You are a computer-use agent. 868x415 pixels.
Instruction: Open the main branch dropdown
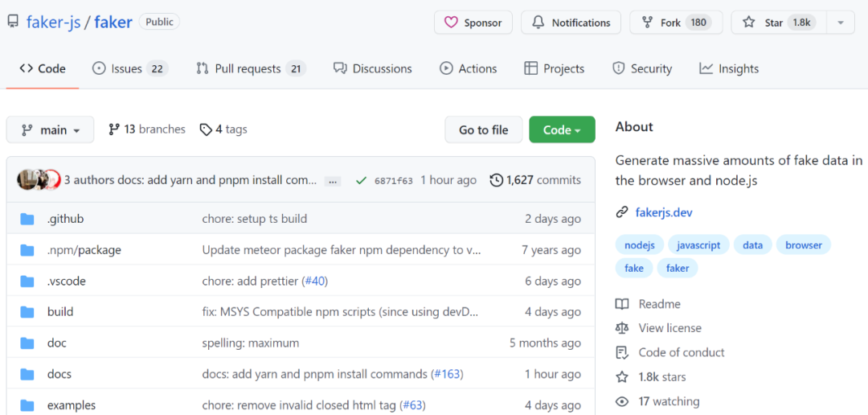(x=50, y=129)
